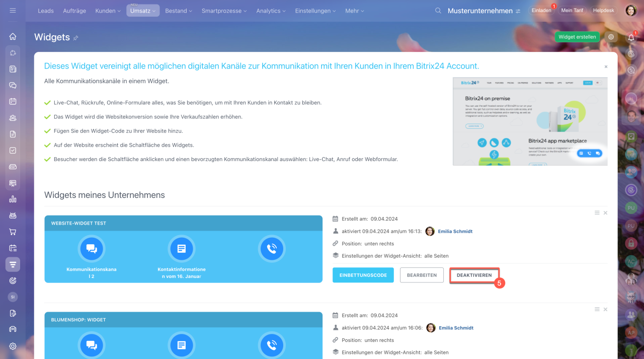
Task: Remove the Blumenshop widget
Action: [605, 309]
